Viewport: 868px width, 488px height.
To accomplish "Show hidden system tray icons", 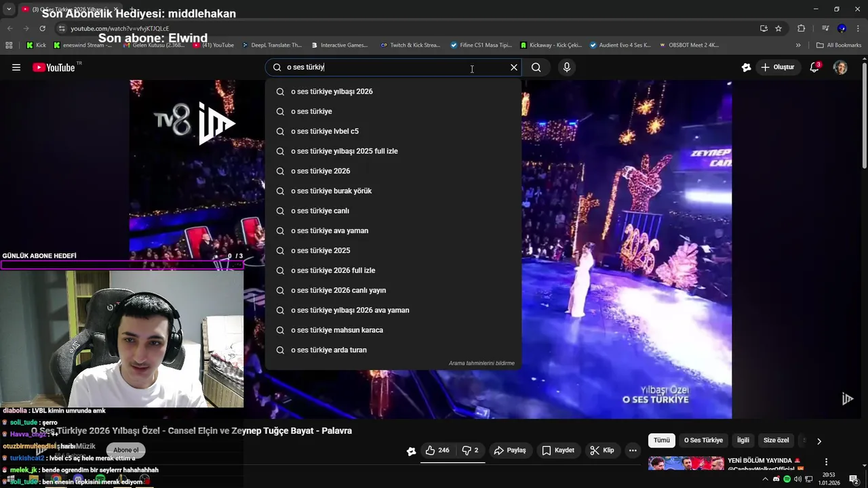I will click(x=766, y=479).
